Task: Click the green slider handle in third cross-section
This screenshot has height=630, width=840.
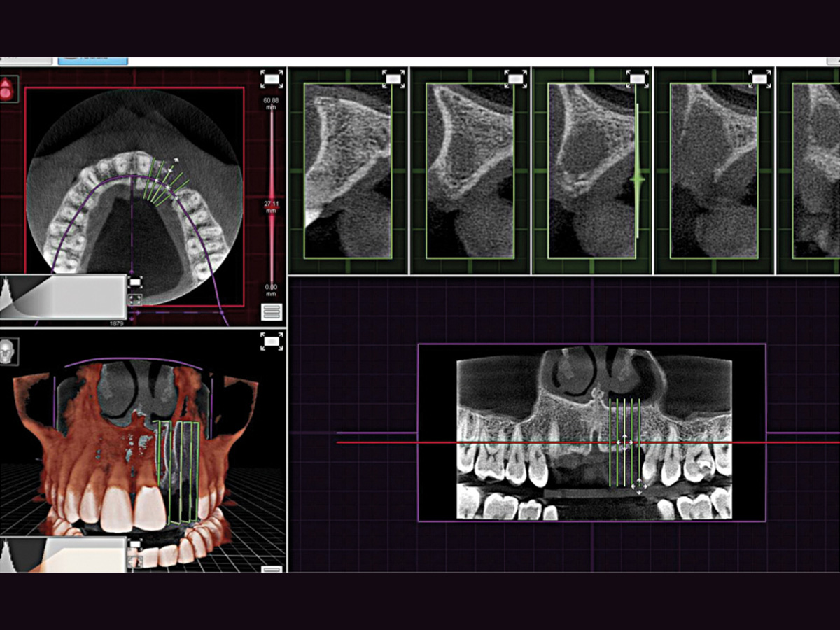Action: pyautogui.click(x=637, y=180)
